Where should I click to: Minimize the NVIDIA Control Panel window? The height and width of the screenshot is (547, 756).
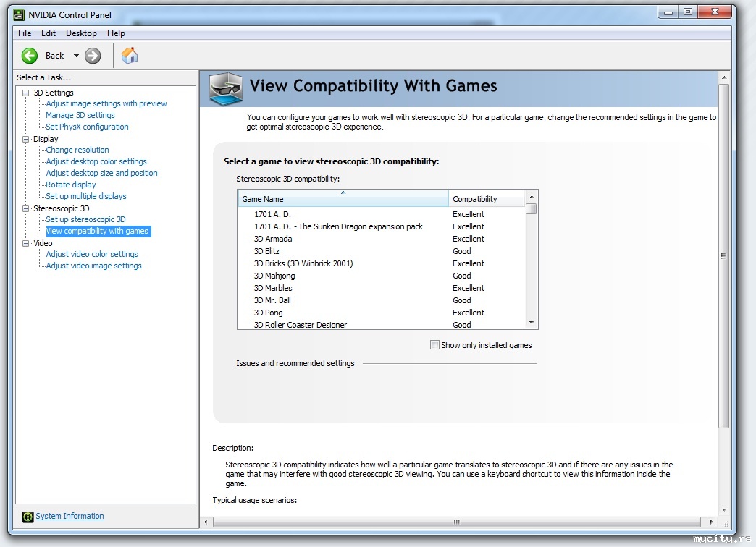pos(668,12)
